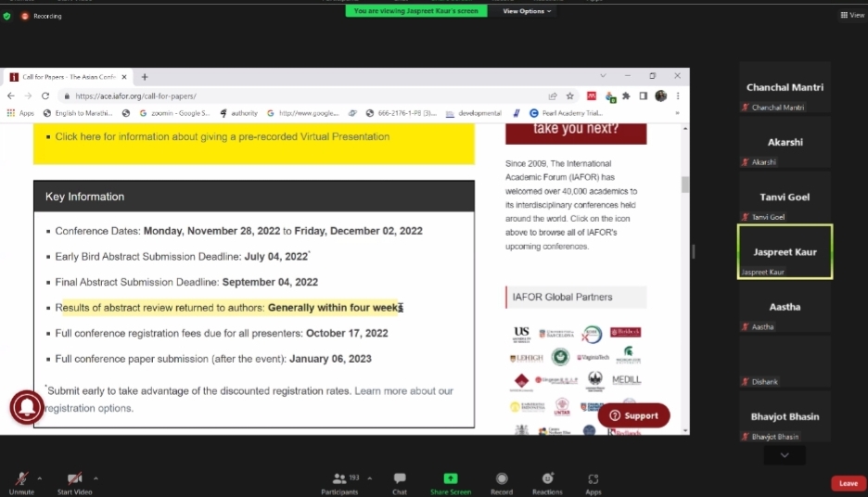Viewport: 868px width, 497px height.
Task: Open the Participants panel
Action: (x=340, y=479)
